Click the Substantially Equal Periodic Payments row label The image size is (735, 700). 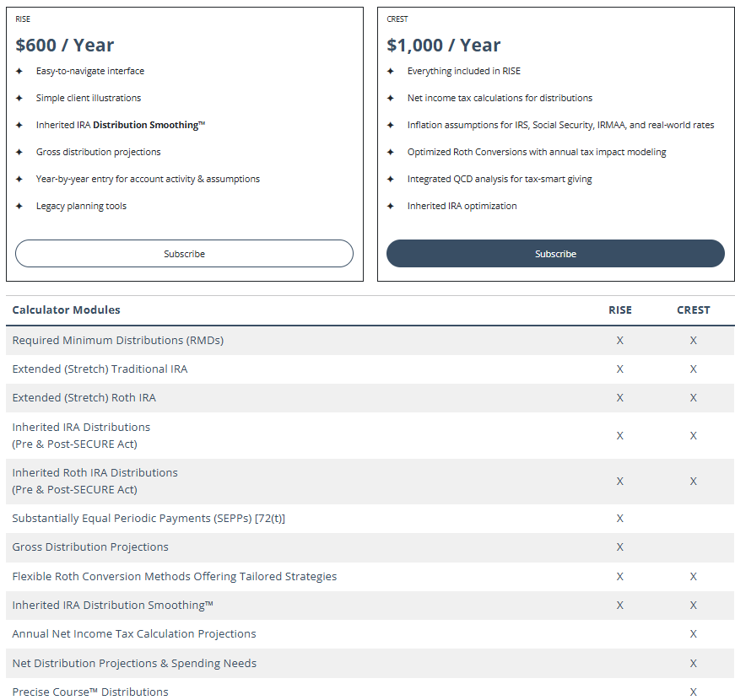tap(149, 518)
